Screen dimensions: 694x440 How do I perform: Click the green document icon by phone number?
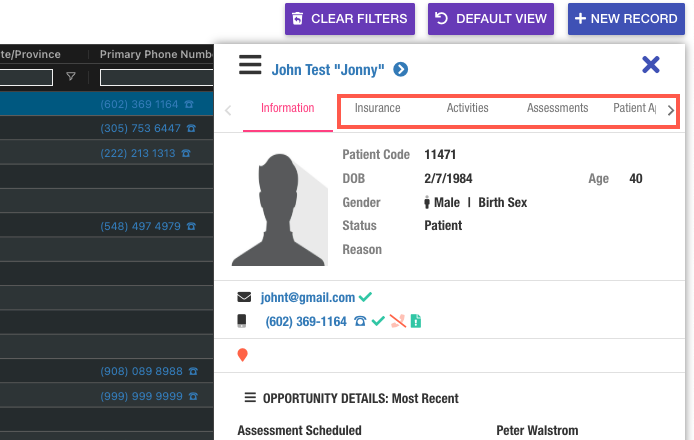tap(415, 321)
